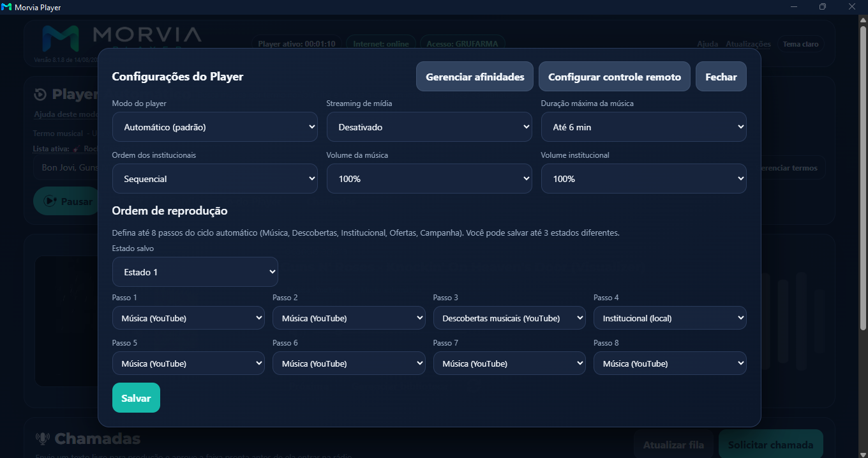Open Passo 7 dropdown
The width and height of the screenshot is (868, 458).
point(509,363)
